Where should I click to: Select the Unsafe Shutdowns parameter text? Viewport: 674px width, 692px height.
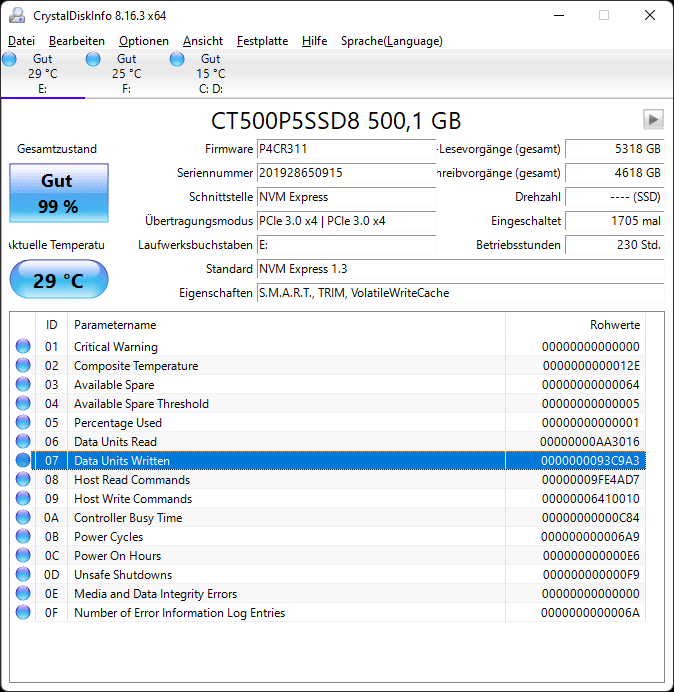coord(123,575)
